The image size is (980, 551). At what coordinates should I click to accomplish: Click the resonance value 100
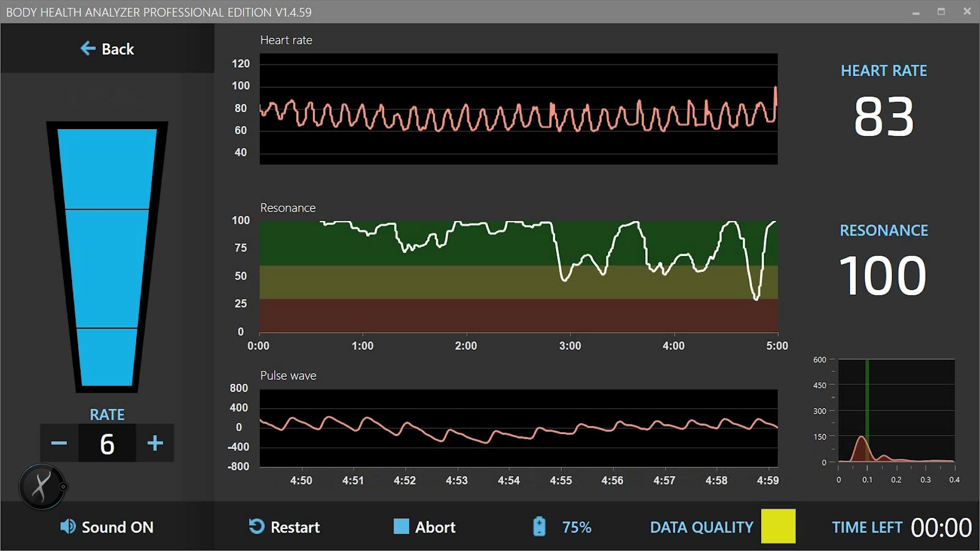pos(883,276)
